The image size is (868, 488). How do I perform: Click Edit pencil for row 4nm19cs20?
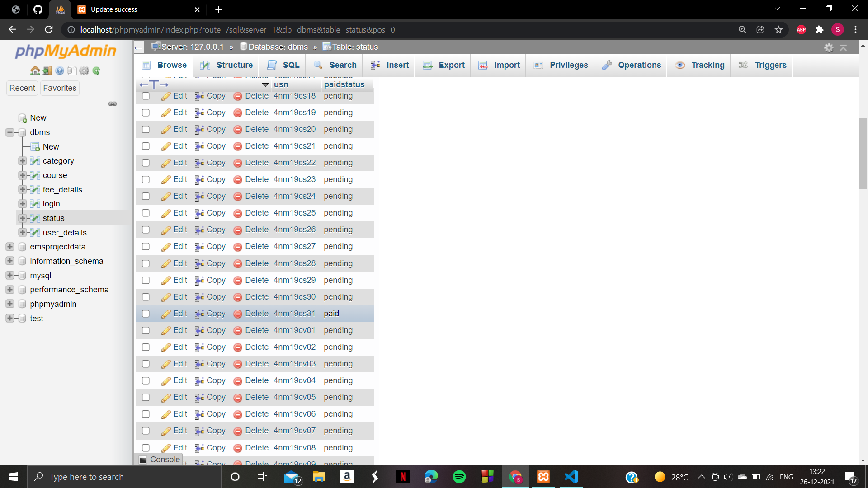pos(166,130)
